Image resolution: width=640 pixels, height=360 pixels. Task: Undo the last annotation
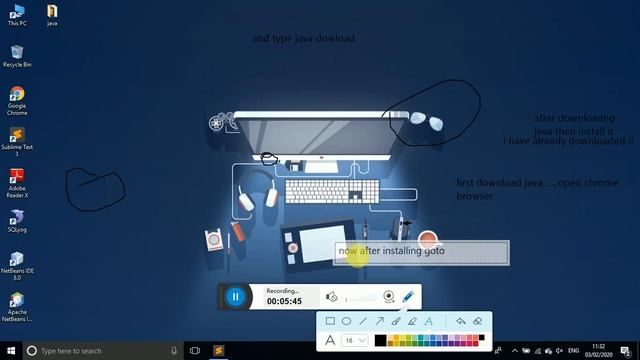(x=461, y=321)
